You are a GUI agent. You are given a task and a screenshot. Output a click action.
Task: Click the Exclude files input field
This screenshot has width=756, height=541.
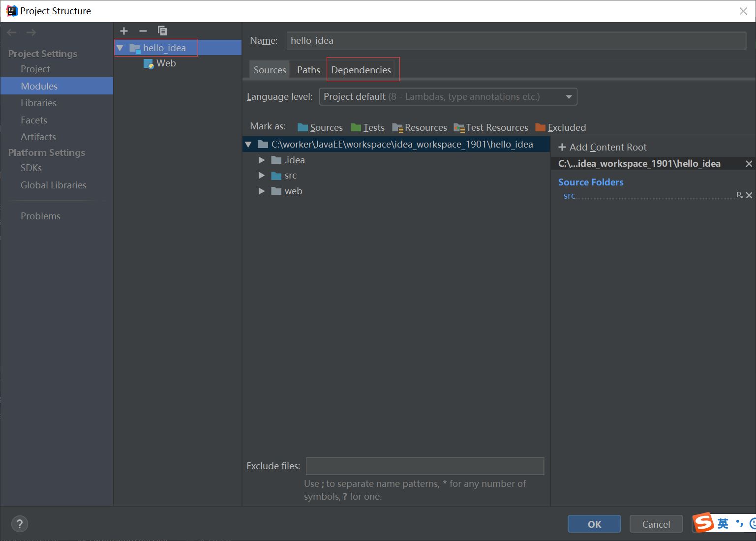(425, 466)
